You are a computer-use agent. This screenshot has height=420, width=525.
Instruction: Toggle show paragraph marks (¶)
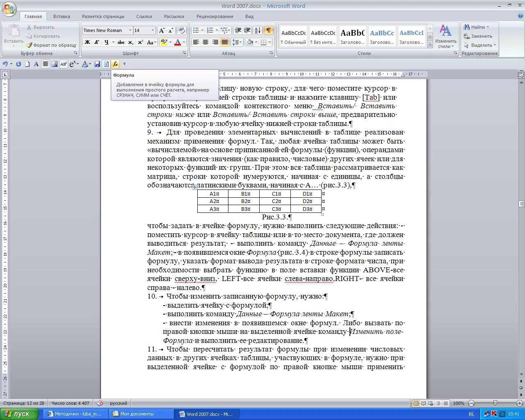(269, 30)
